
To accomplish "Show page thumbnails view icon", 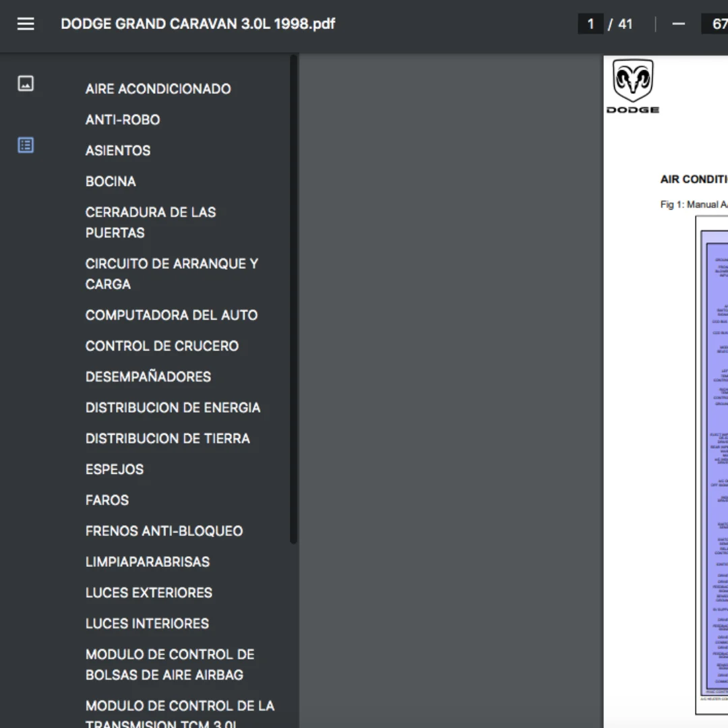I will (x=26, y=84).
